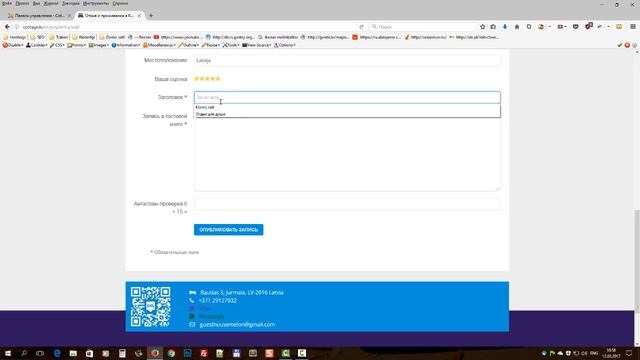Expand the CSS dropdown in developer toolbar
Viewport: 640px width, 360px height.
(57, 45)
